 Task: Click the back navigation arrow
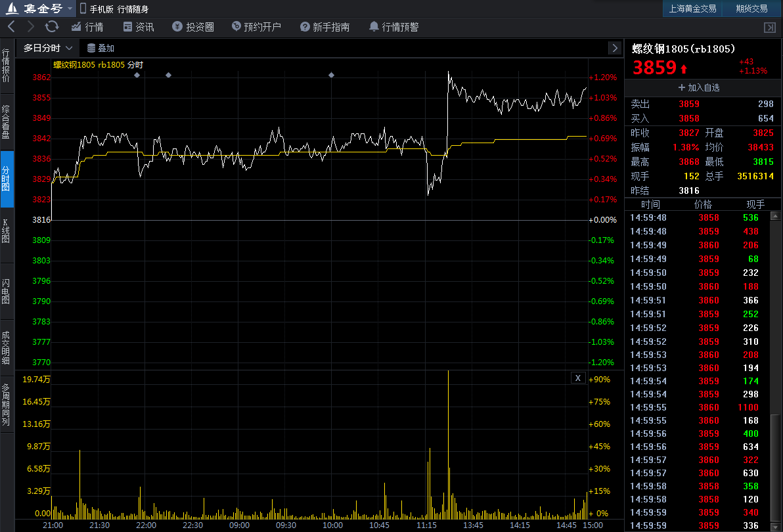tap(11, 27)
